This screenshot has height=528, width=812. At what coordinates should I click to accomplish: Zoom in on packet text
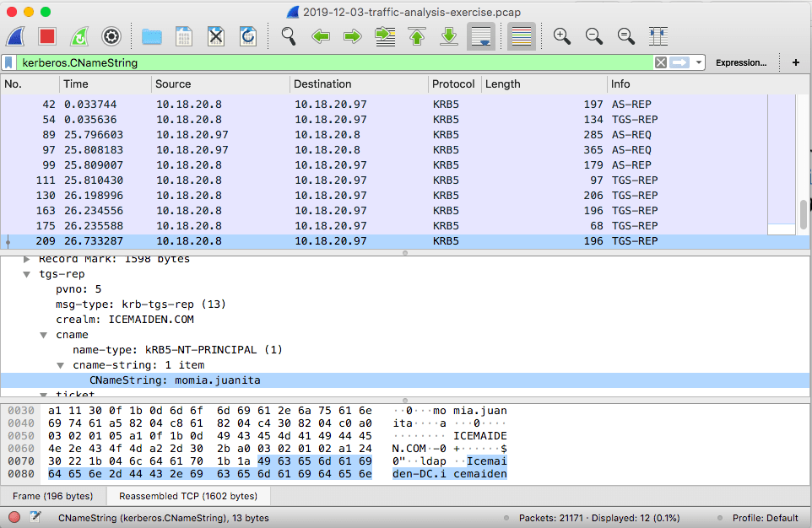click(x=562, y=37)
